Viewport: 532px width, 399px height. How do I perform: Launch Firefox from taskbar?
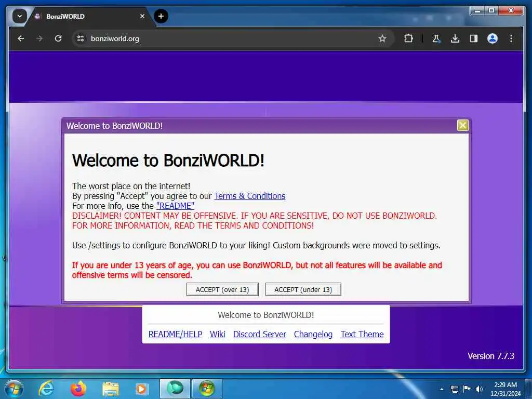coord(78,389)
